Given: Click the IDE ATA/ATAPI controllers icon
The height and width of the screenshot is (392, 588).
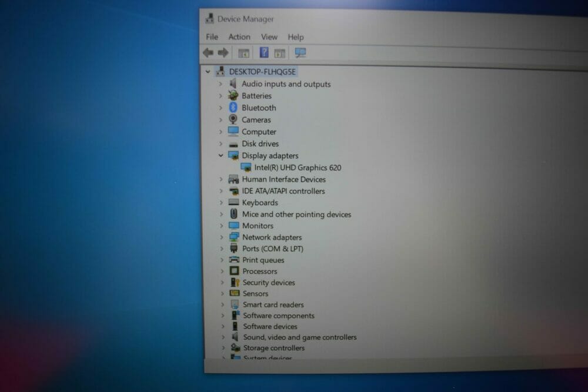Looking at the screenshot, I should point(233,191).
